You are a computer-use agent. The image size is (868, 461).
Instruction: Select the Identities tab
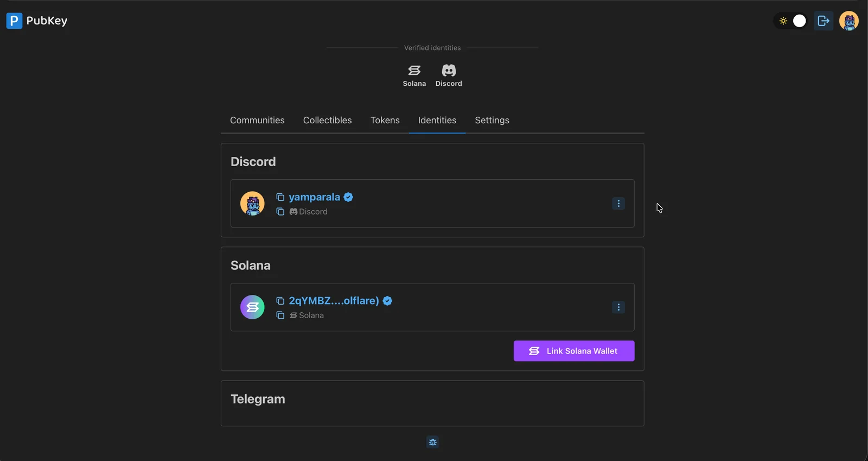click(x=437, y=120)
